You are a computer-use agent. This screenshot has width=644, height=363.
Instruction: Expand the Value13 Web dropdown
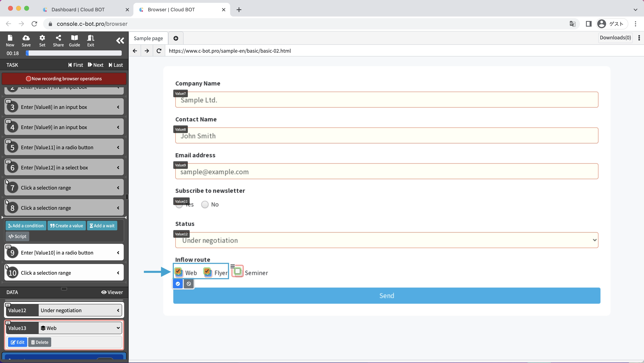(x=80, y=328)
